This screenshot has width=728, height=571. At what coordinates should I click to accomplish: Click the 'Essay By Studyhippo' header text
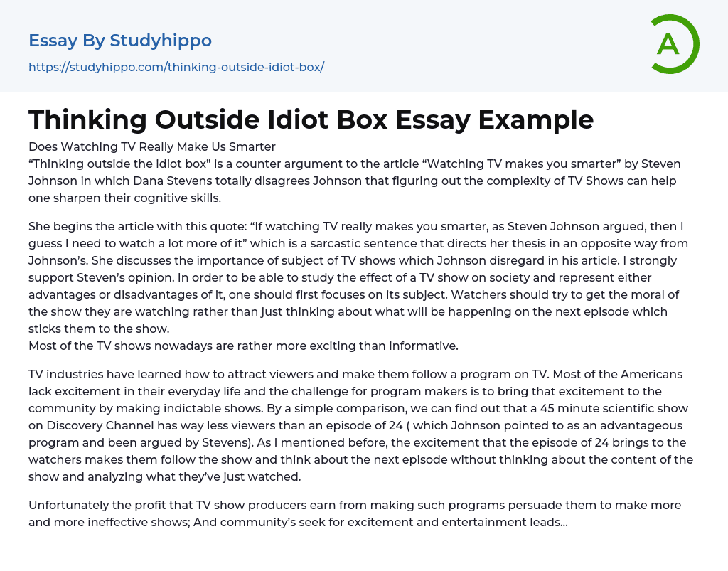[120, 41]
